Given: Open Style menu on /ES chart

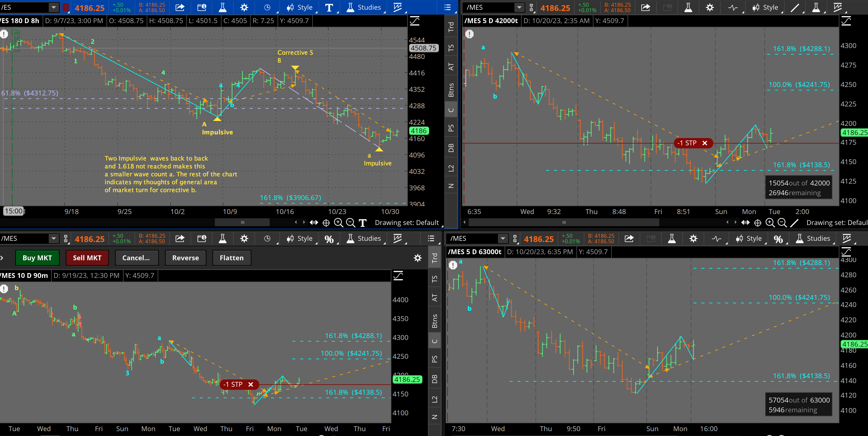Looking at the screenshot, I should pyautogui.click(x=299, y=7).
